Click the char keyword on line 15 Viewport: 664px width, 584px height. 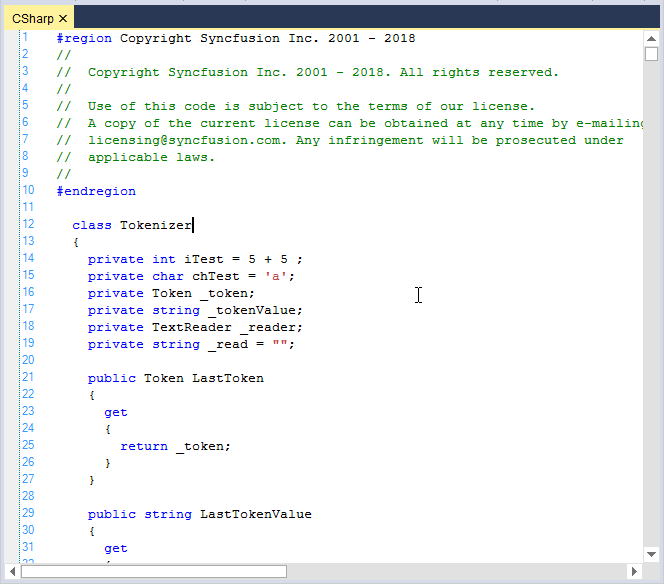(x=168, y=276)
